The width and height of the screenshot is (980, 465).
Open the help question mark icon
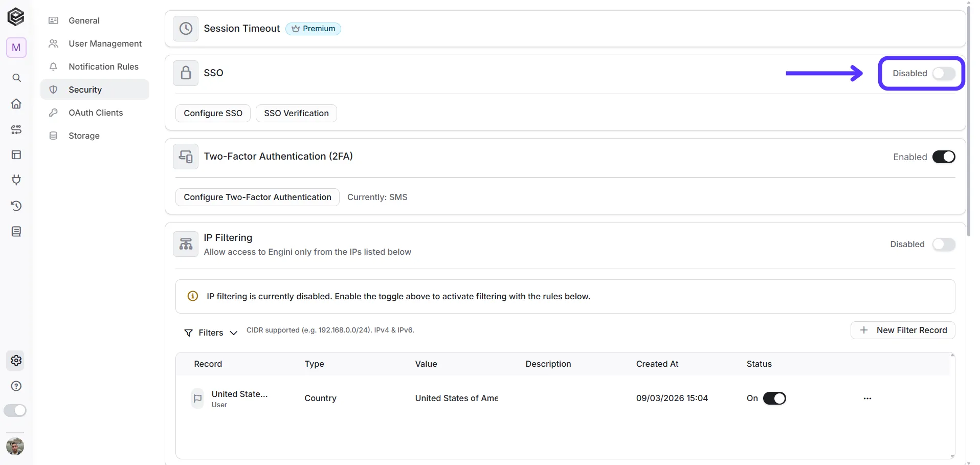point(16,386)
